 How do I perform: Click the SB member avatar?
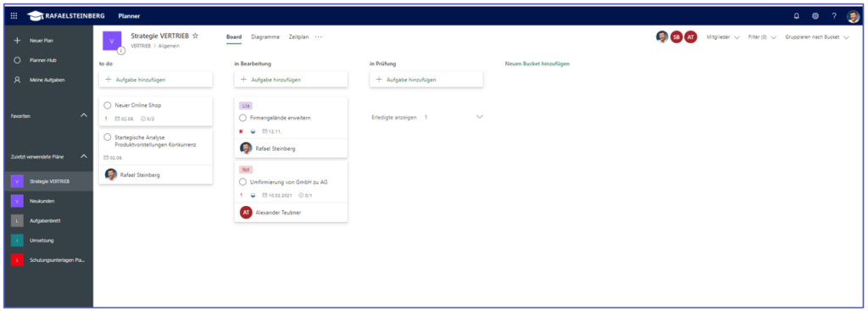click(x=676, y=37)
